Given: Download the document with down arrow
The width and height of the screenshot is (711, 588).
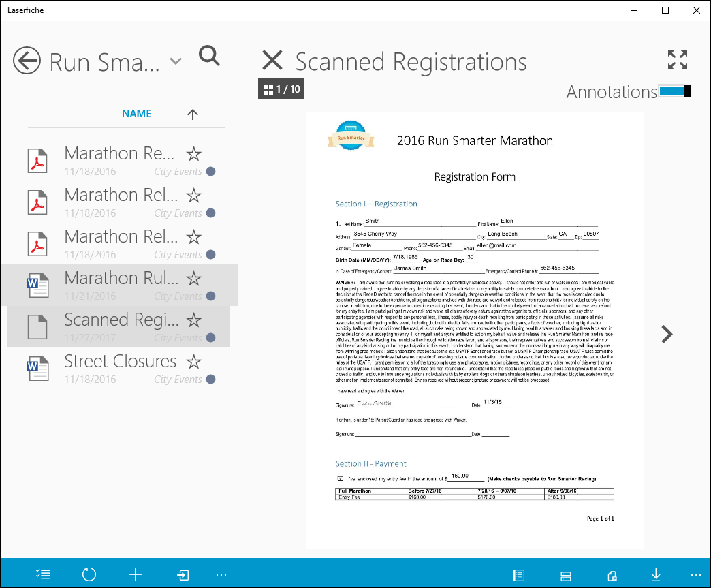Looking at the screenshot, I should click(x=656, y=575).
